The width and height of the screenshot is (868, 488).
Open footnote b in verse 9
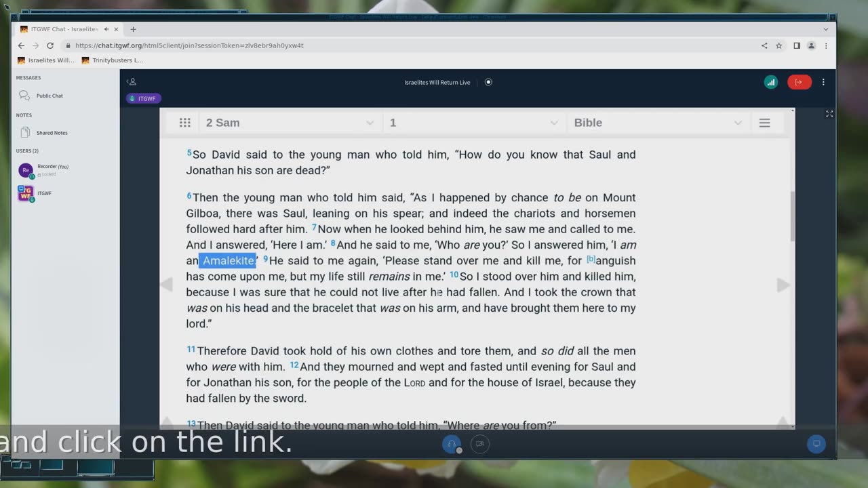(x=591, y=259)
